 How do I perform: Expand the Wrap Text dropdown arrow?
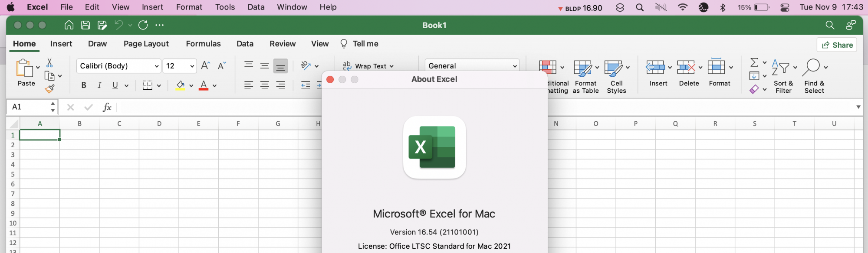click(x=391, y=66)
